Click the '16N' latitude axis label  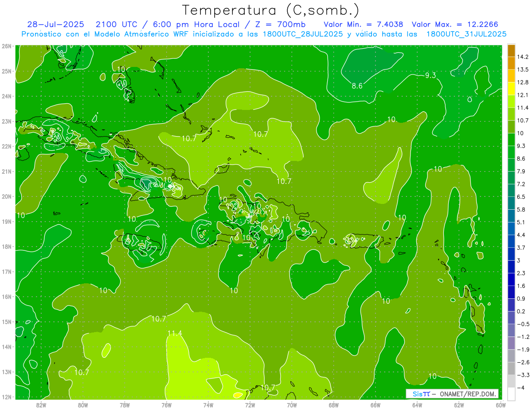click(x=6, y=297)
